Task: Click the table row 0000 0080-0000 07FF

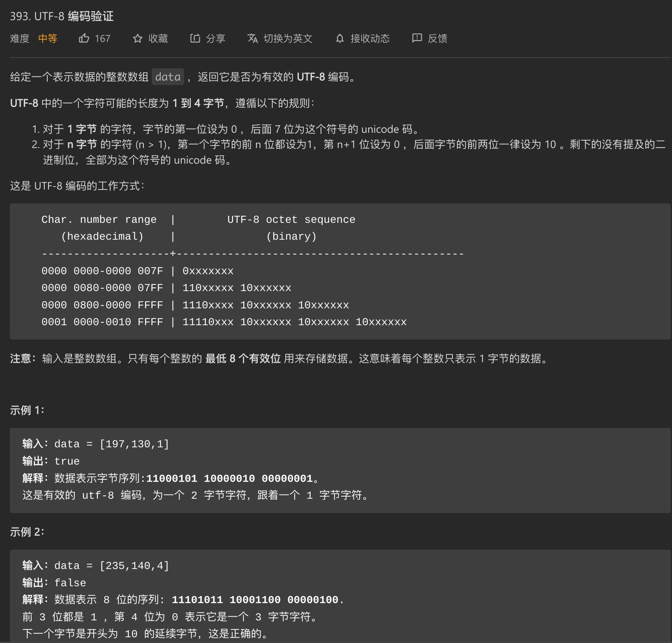Action: (x=166, y=288)
